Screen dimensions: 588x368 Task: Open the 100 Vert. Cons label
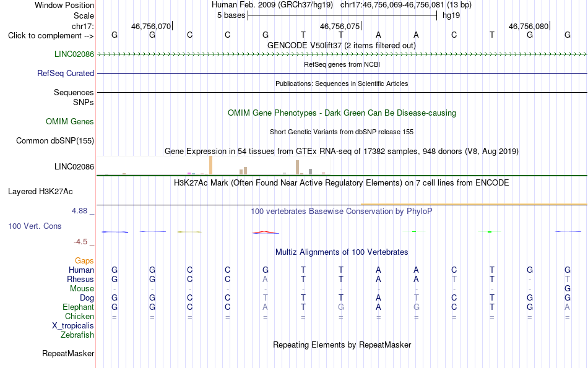coord(35,226)
